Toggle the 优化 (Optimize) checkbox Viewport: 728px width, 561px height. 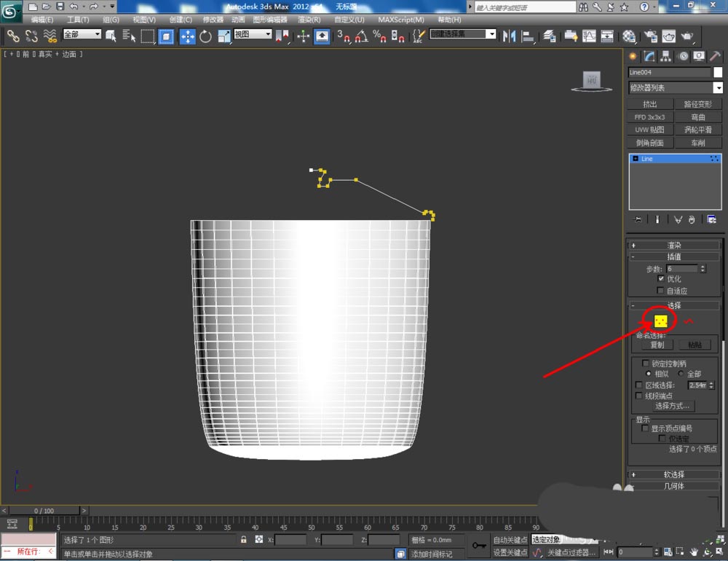pyautogui.click(x=661, y=279)
